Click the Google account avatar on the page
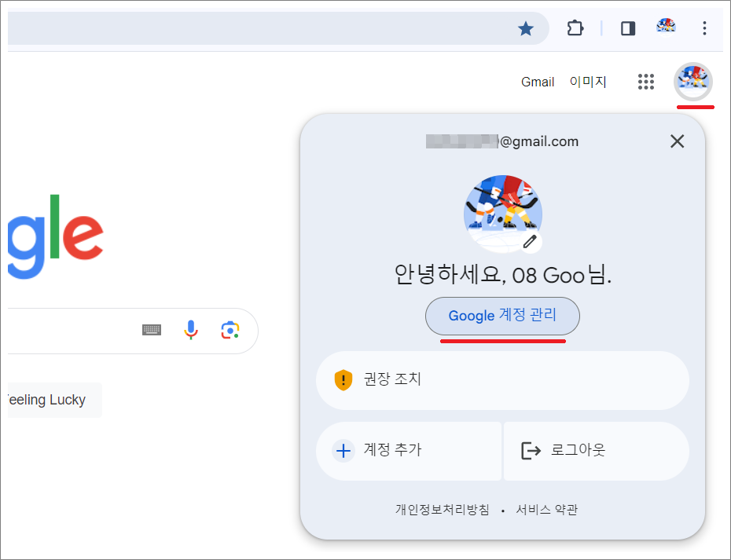This screenshot has height=560, width=731. 693,82
